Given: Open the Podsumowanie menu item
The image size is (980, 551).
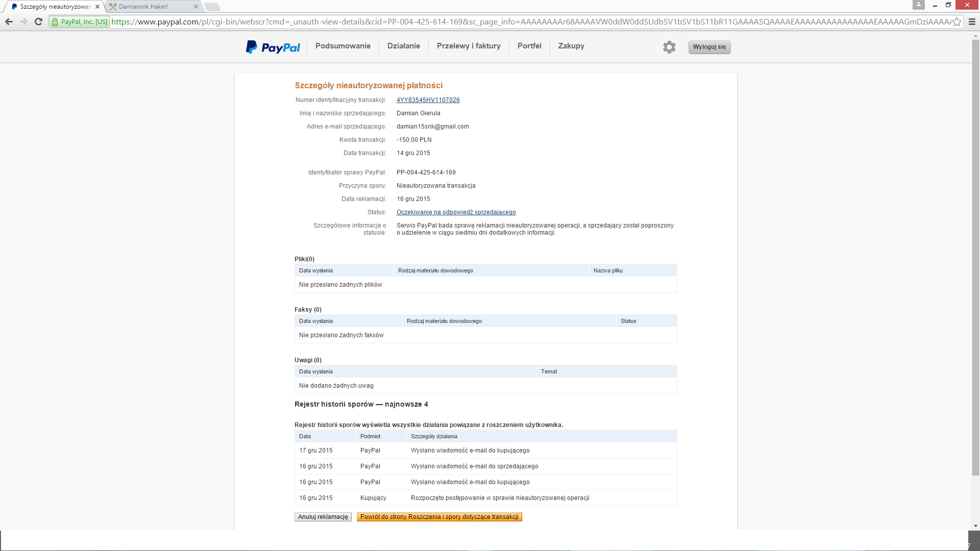Looking at the screenshot, I should click(x=342, y=46).
